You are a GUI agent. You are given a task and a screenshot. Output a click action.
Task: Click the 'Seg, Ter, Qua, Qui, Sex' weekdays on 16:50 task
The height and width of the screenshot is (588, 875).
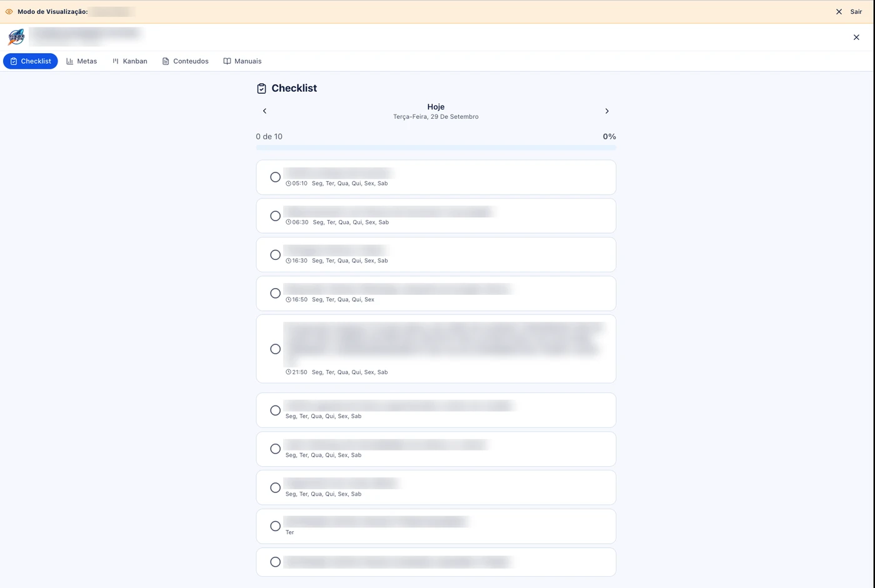(343, 300)
